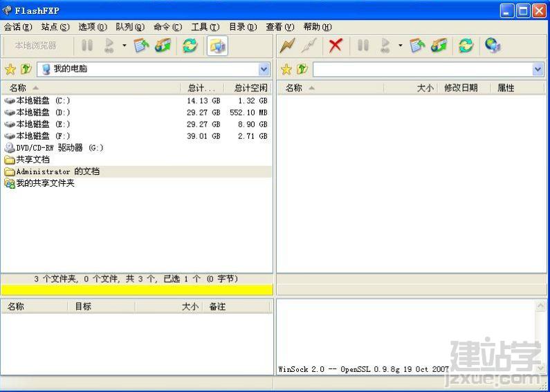550x392 pixels.
Task: Click the 1.32 GB free space value
Action: coord(253,101)
